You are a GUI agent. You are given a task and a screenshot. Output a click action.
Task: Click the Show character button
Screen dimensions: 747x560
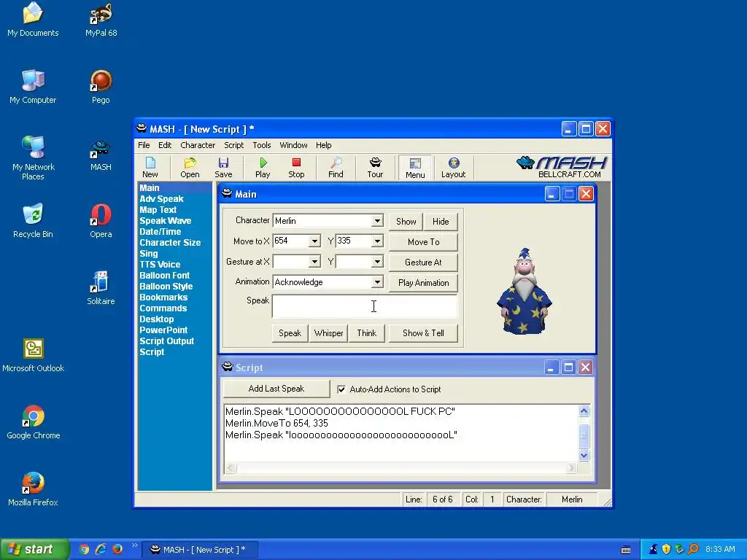[406, 222]
